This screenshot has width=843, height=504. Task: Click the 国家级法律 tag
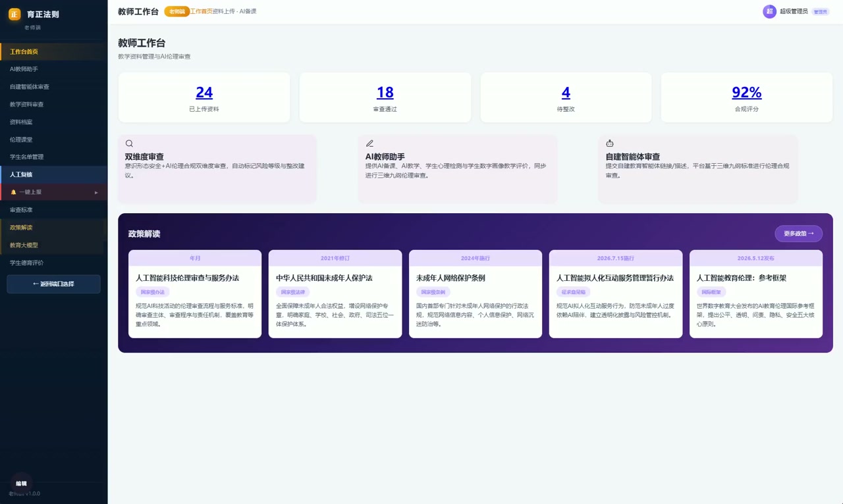point(293,292)
